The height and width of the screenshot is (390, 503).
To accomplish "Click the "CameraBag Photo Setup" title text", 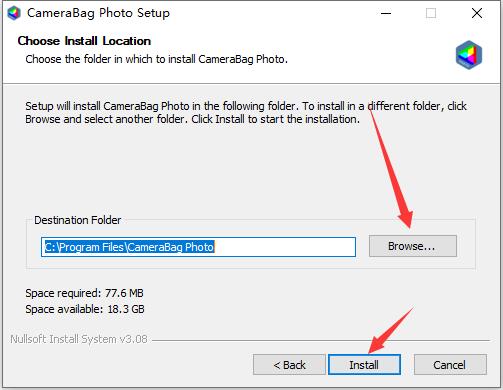I will pyautogui.click(x=98, y=13).
